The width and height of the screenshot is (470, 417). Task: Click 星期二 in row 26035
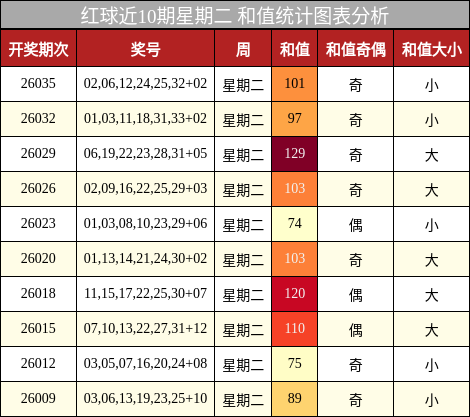(x=243, y=85)
